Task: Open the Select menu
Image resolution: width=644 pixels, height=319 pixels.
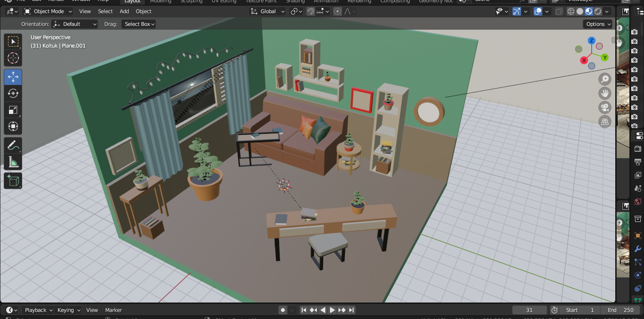Action: pos(105,11)
